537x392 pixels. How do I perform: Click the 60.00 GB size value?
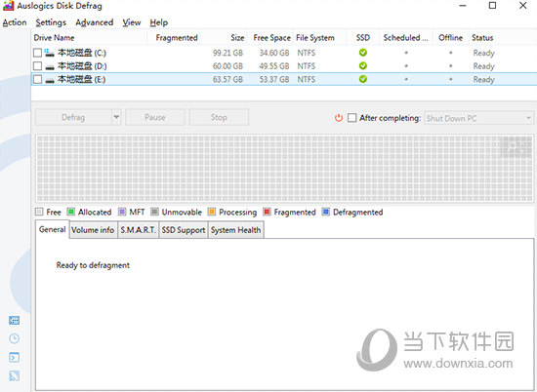point(227,66)
